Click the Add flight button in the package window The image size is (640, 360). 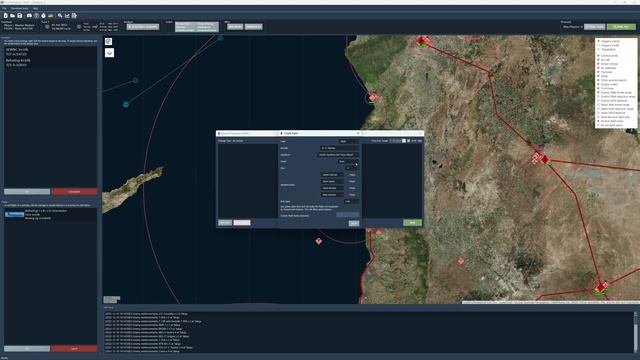coord(225,222)
